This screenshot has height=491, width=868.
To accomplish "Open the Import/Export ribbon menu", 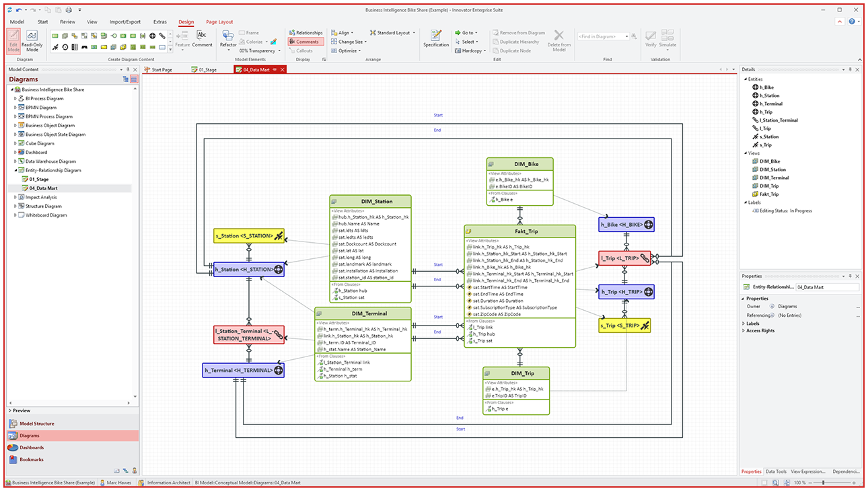I will coord(125,22).
